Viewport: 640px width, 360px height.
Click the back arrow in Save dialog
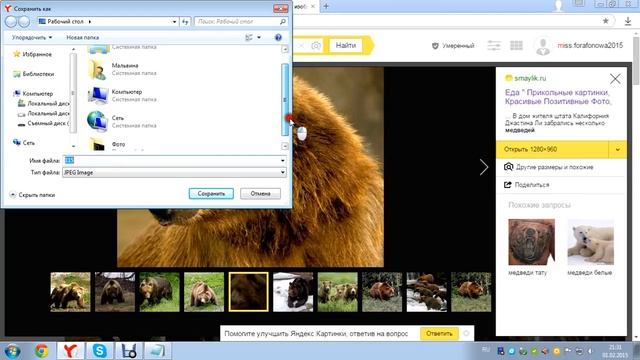coord(11,21)
